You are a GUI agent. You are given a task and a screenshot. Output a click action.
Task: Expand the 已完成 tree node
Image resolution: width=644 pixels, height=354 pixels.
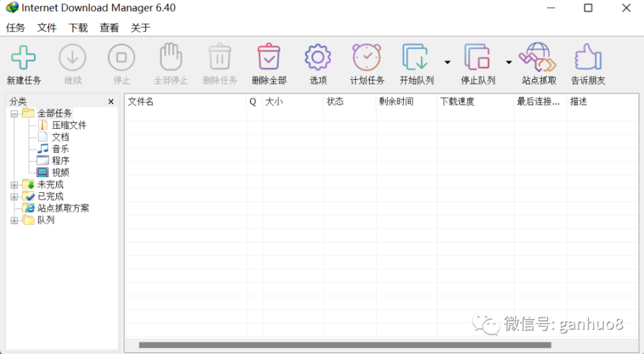point(14,197)
